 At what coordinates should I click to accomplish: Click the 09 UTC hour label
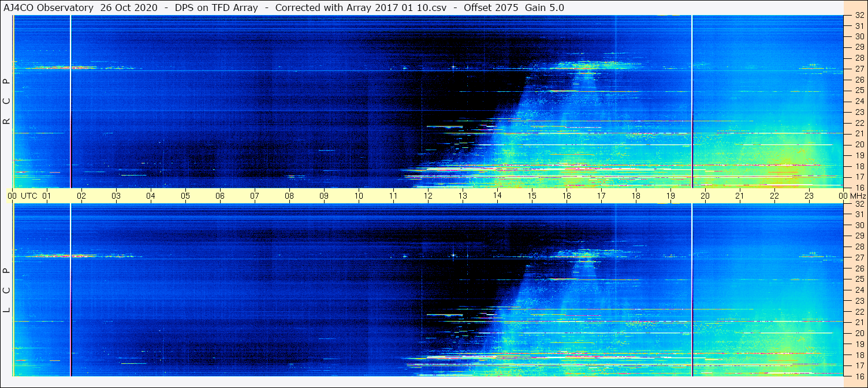pyautogui.click(x=324, y=196)
